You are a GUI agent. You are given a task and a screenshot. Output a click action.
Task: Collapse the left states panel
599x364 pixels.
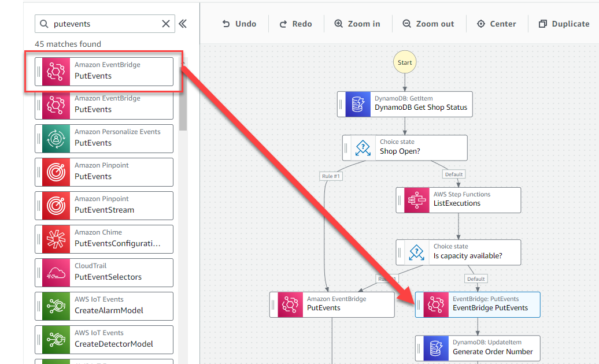pos(183,24)
